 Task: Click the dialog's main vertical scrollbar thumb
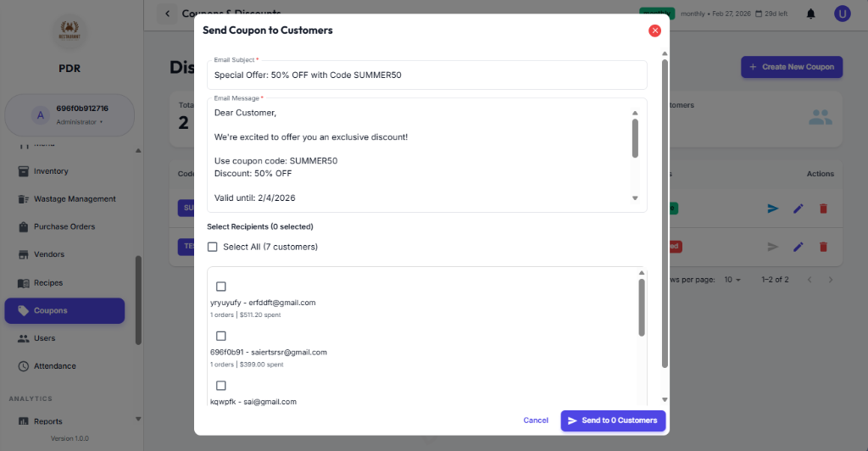(665, 214)
